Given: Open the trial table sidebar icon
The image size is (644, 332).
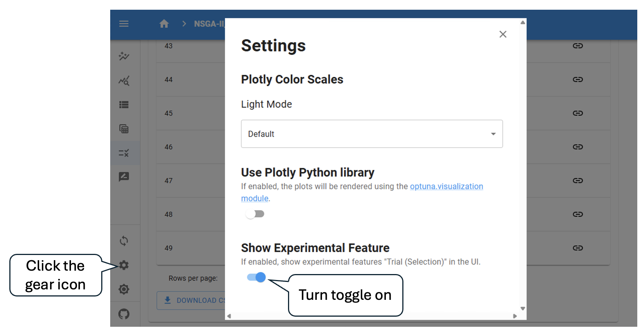Looking at the screenshot, I should (124, 129).
